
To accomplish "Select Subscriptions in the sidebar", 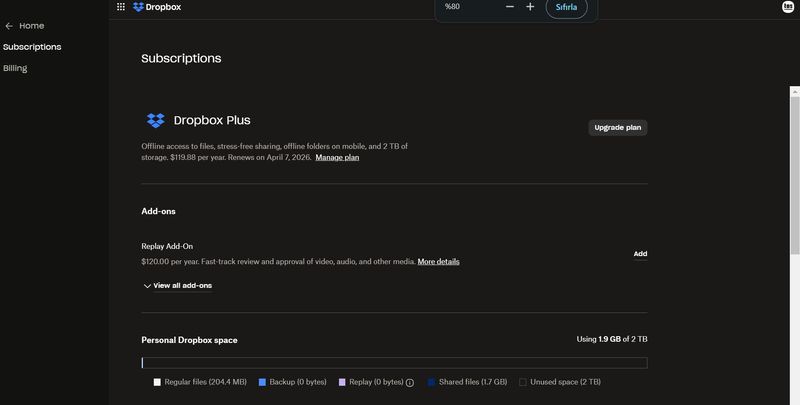I will (x=32, y=47).
